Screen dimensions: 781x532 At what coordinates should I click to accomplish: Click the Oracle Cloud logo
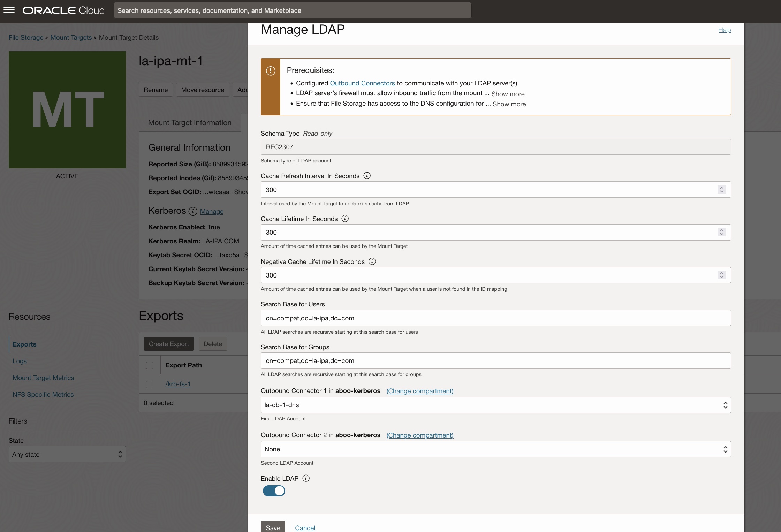(63, 10)
